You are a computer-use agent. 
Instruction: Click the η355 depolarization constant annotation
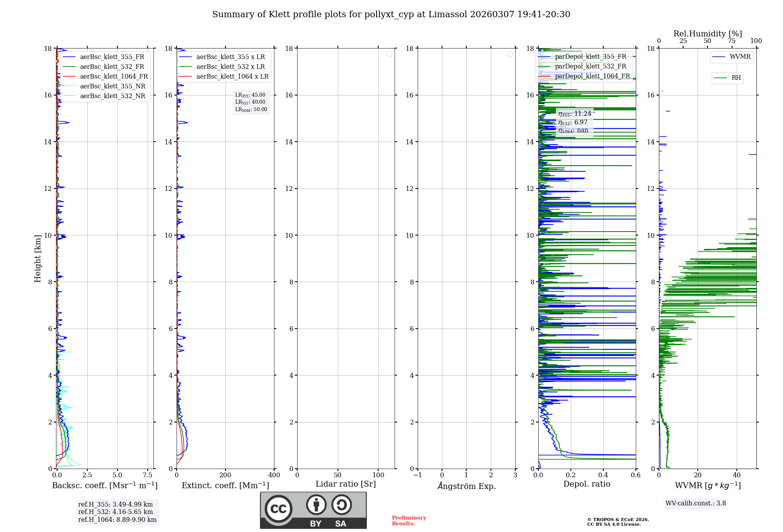574,114
